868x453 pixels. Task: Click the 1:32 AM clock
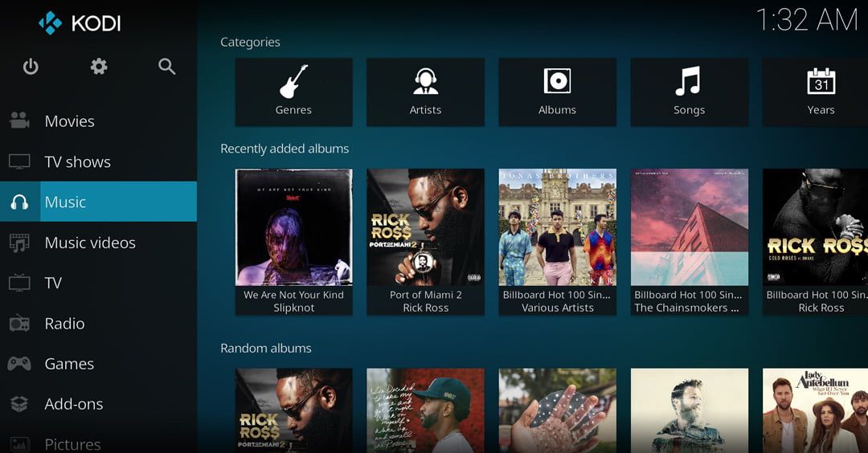pyautogui.click(x=807, y=20)
